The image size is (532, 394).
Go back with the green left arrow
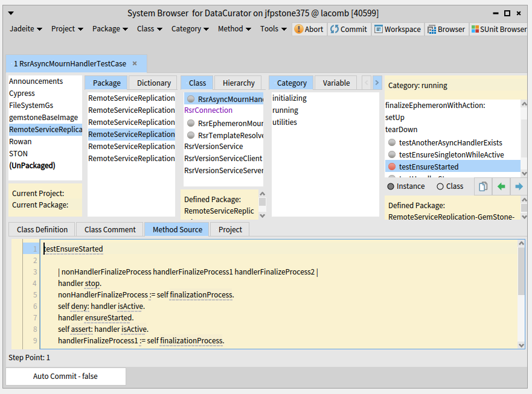501,186
